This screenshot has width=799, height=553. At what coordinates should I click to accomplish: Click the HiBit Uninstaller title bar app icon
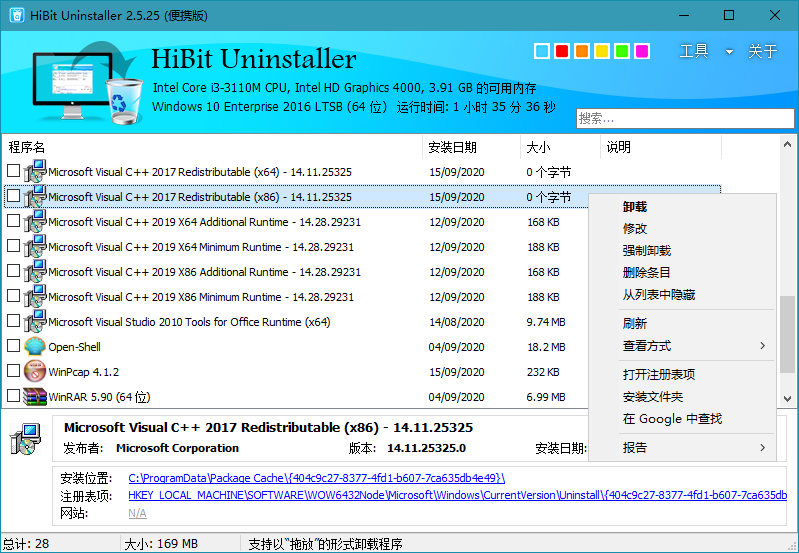(17, 15)
